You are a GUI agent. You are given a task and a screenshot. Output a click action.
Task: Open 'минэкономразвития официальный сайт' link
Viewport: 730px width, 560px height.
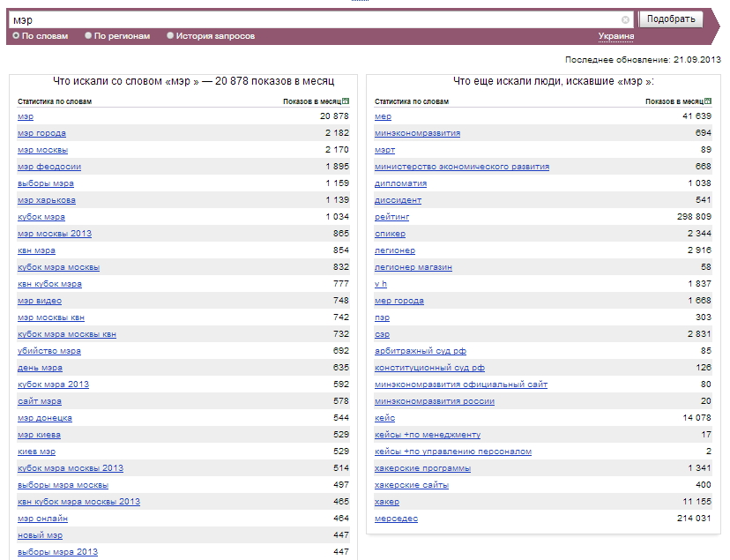[461, 385]
